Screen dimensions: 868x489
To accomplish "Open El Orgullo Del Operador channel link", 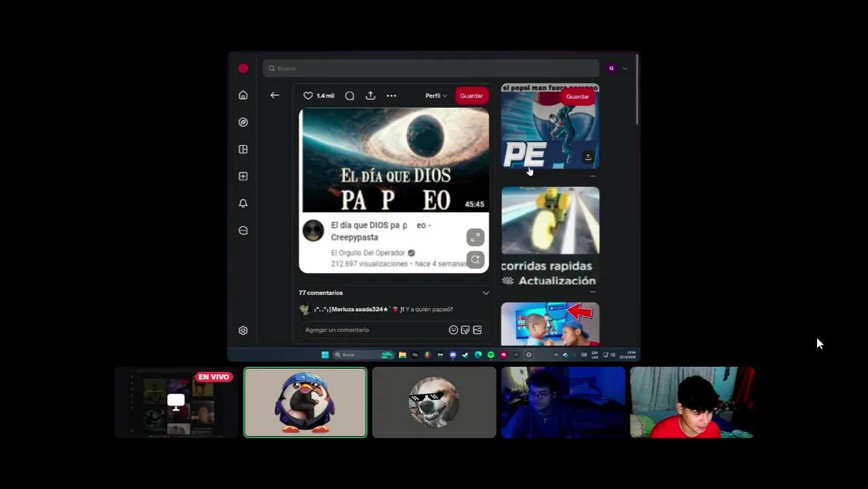I will (x=368, y=253).
